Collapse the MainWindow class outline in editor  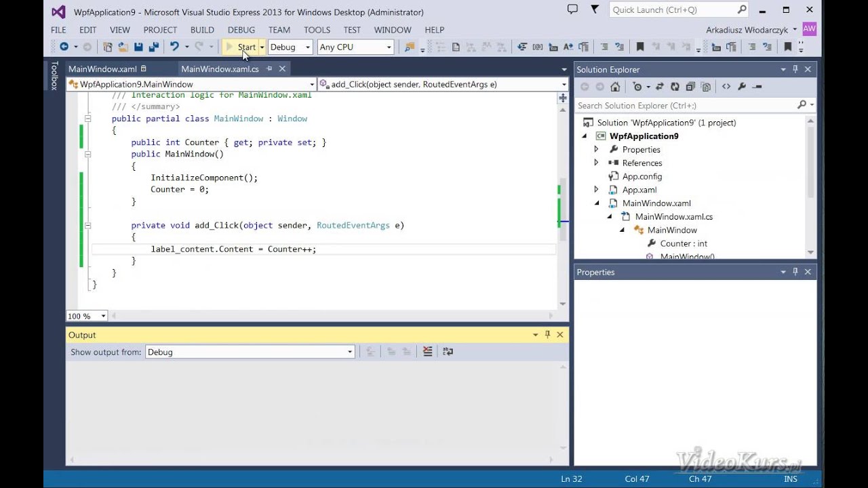tap(87, 119)
